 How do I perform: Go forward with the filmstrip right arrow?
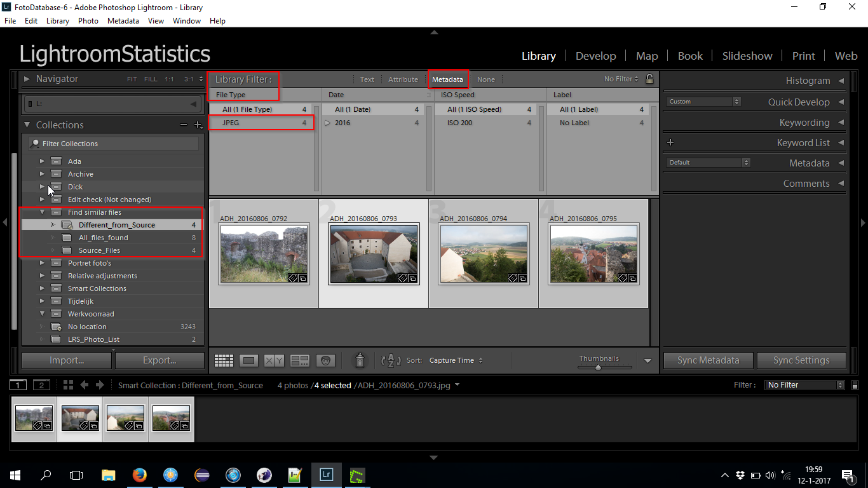[x=100, y=385]
